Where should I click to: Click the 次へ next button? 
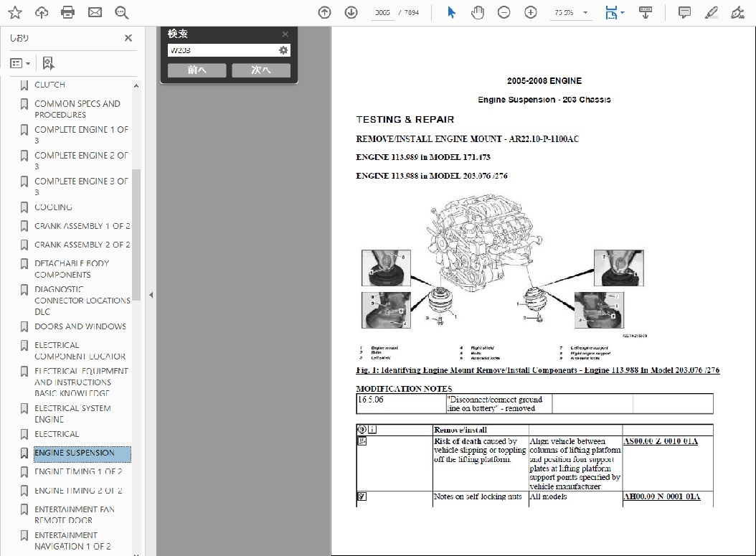point(261,70)
